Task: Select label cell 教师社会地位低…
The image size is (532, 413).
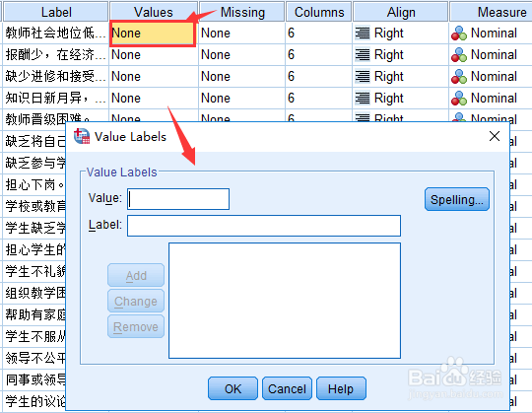Action: (x=55, y=33)
